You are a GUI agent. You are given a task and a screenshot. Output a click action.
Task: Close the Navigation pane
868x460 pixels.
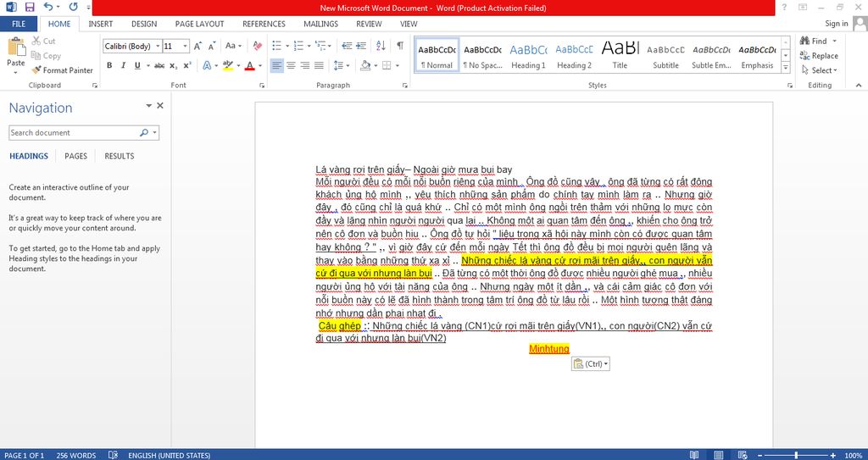(x=160, y=105)
